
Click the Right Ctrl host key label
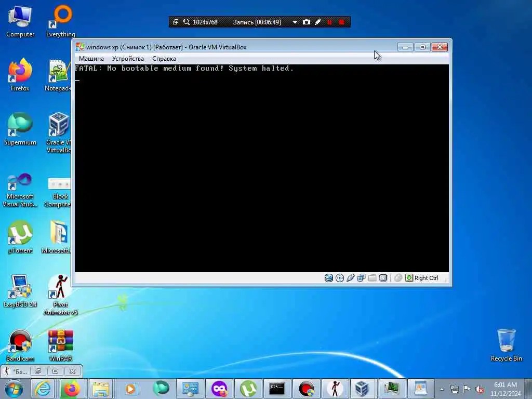point(427,278)
